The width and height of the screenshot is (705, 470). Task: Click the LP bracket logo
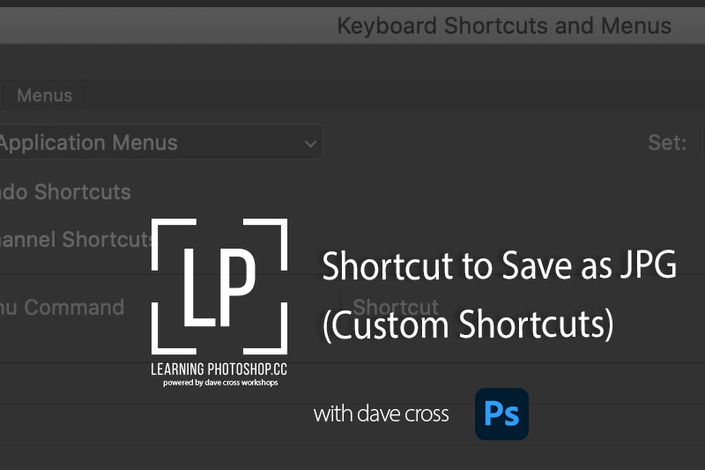tap(219, 286)
